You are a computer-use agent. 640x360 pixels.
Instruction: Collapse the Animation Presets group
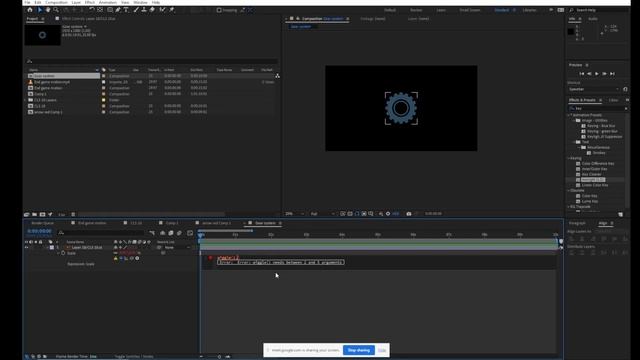[x=568, y=116]
